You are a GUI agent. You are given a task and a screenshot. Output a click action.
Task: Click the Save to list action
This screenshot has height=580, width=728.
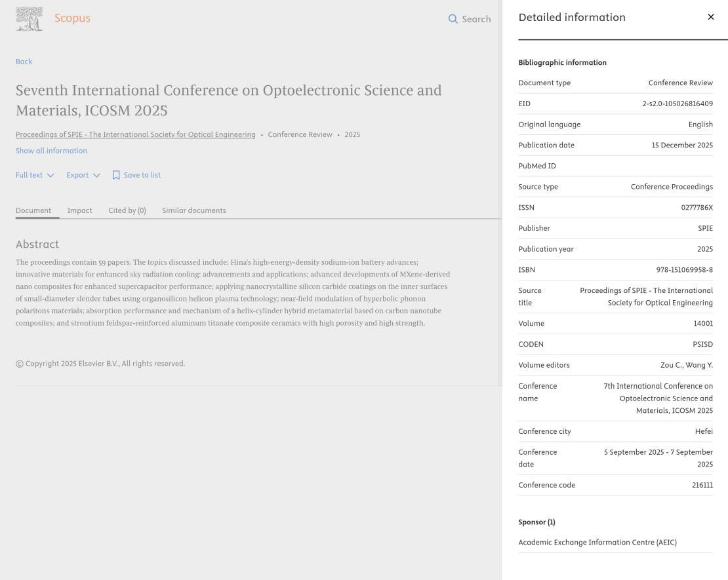[x=141, y=175]
